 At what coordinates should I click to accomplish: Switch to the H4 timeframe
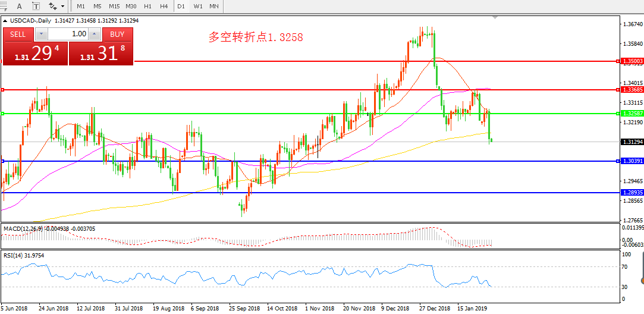164,6
